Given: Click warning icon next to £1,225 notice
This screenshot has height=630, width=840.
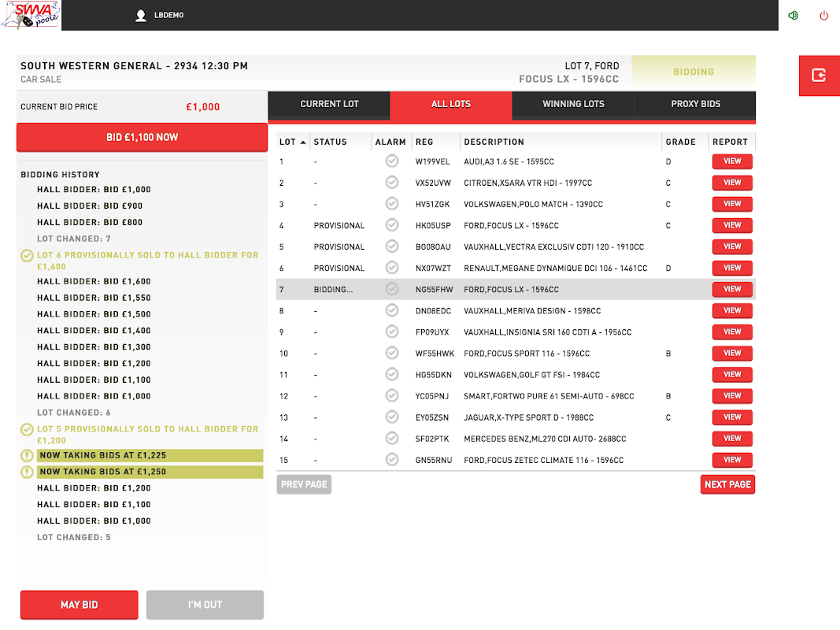Looking at the screenshot, I should 27,455.
